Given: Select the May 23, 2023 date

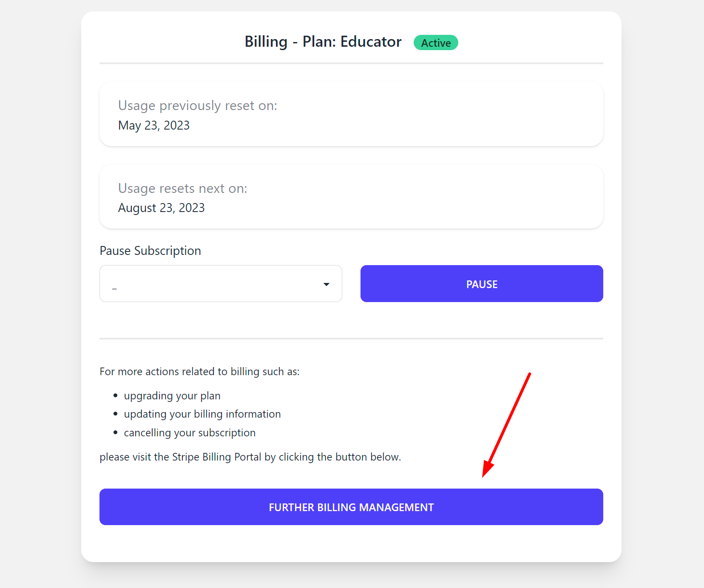Looking at the screenshot, I should point(154,125).
